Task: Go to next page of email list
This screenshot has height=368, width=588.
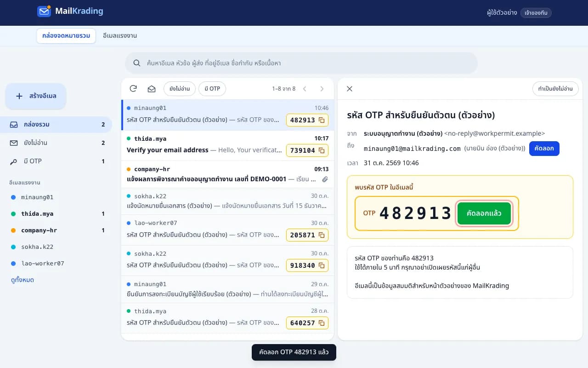Action: (x=322, y=89)
